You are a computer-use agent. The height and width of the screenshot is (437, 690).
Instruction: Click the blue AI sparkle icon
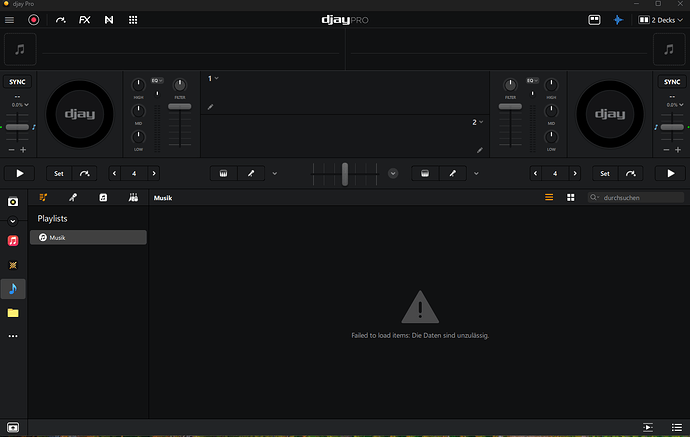pyautogui.click(x=618, y=20)
